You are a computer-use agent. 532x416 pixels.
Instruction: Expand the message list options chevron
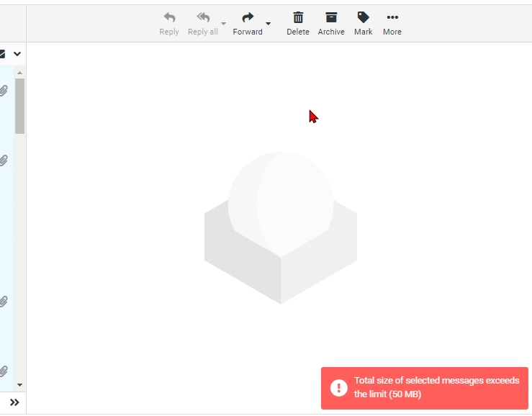(17, 53)
